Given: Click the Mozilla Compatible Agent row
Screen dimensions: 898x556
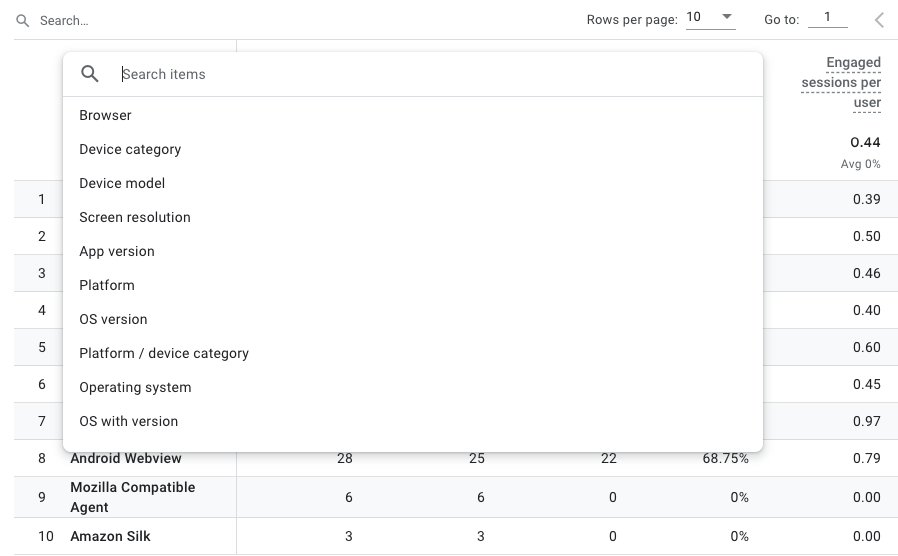Looking at the screenshot, I should [x=132, y=497].
